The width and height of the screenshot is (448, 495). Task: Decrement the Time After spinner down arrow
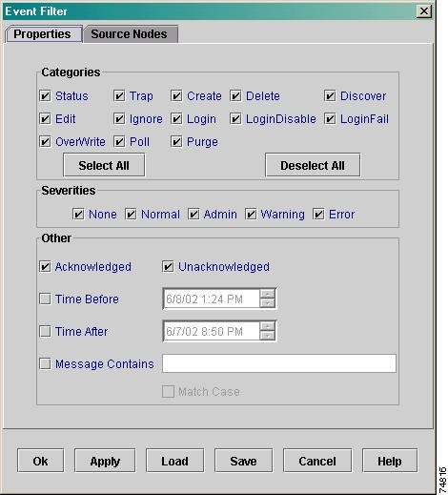267,336
